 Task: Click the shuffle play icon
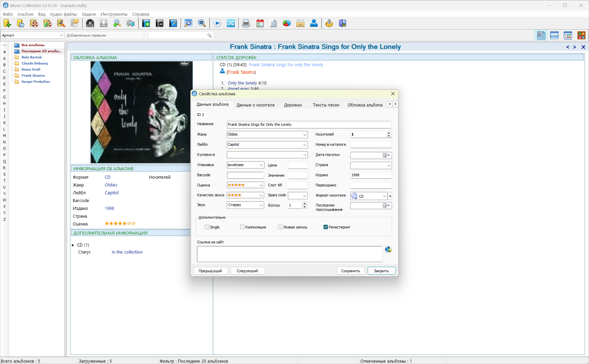231,23
